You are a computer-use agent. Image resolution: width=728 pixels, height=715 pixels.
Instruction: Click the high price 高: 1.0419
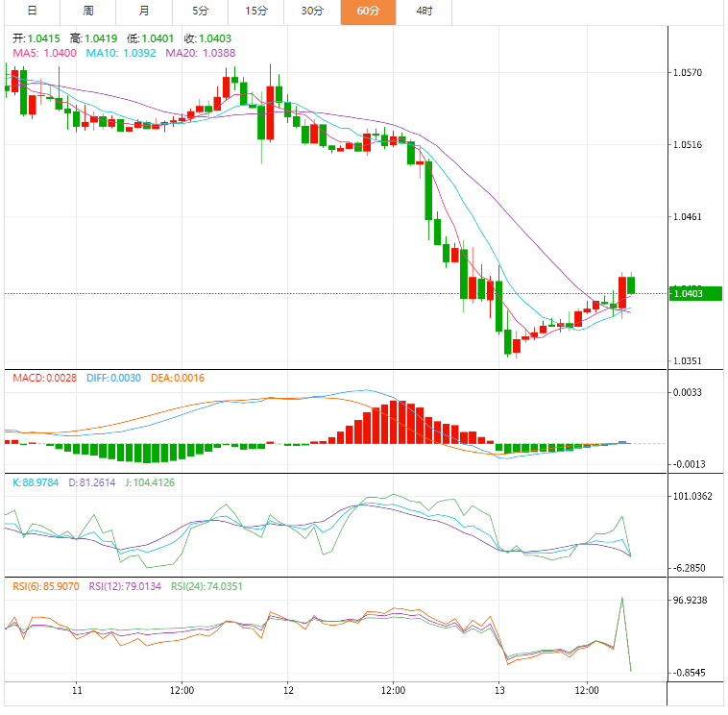pyautogui.click(x=93, y=39)
